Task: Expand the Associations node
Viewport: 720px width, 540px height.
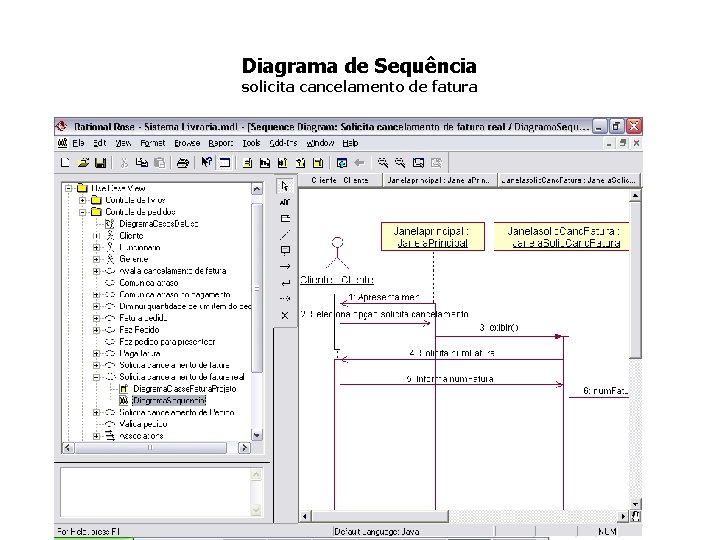Action: [96, 436]
